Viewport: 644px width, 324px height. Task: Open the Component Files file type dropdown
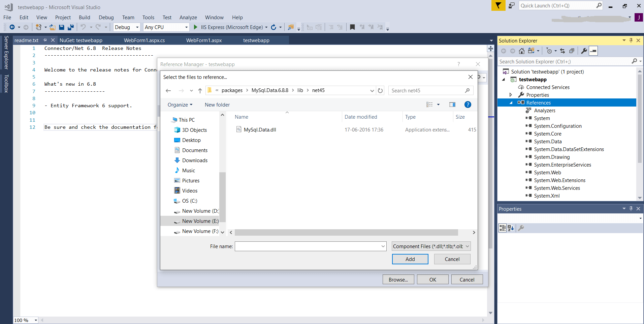click(x=468, y=246)
